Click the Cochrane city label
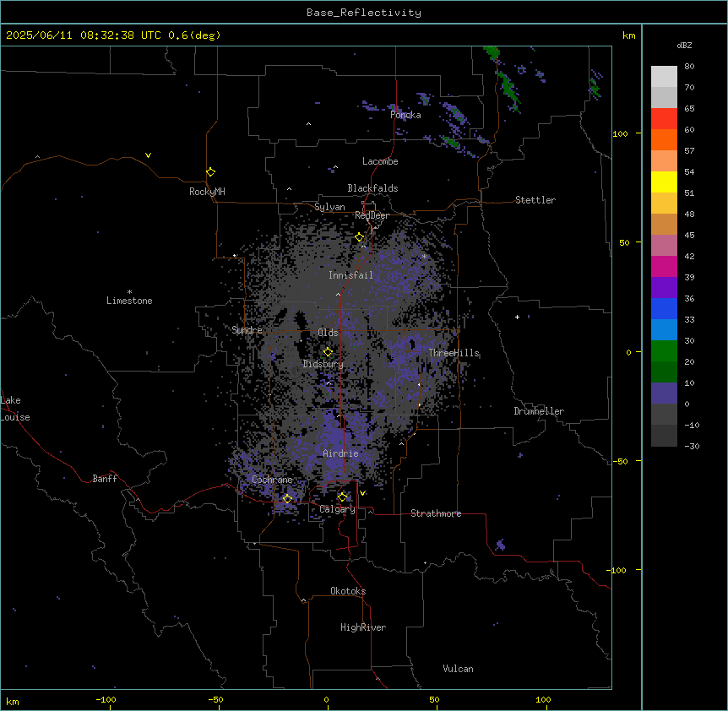 272,480
